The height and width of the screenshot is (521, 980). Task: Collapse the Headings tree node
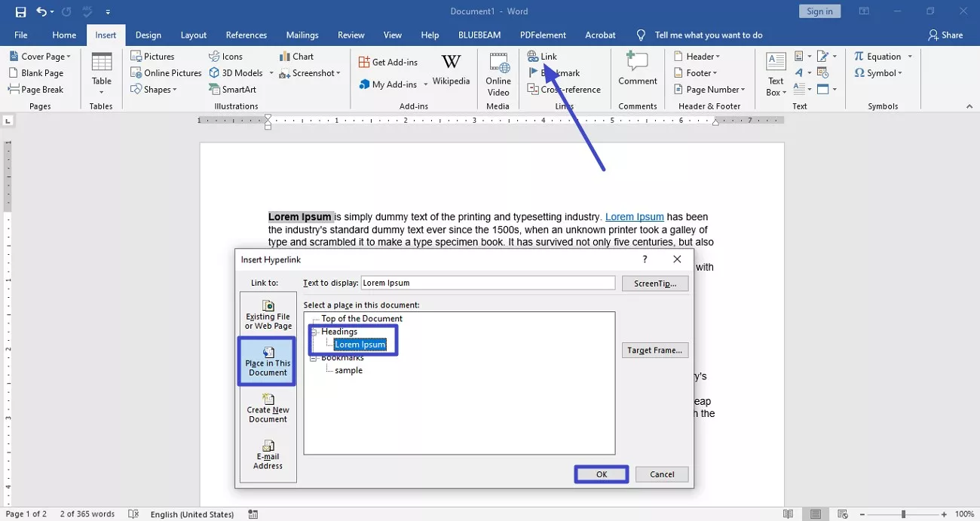pyautogui.click(x=314, y=332)
